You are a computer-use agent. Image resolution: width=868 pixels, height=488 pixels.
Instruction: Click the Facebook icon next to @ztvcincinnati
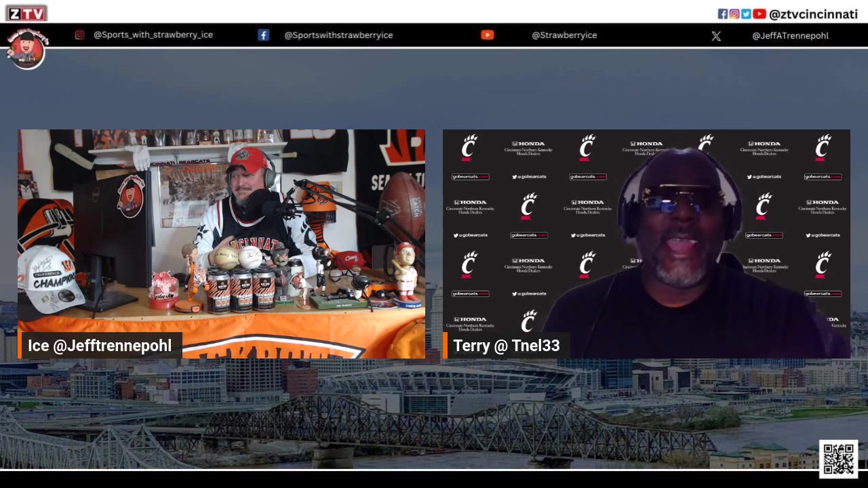pyautogui.click(x=723, y=14)
